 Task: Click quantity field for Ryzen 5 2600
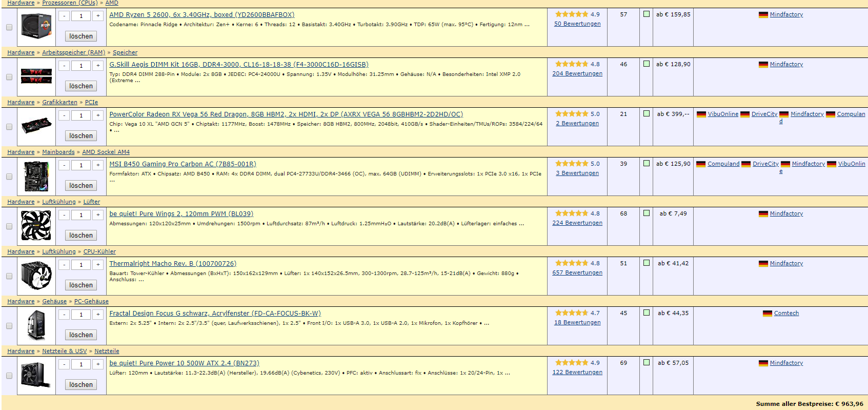click(81, 16)
